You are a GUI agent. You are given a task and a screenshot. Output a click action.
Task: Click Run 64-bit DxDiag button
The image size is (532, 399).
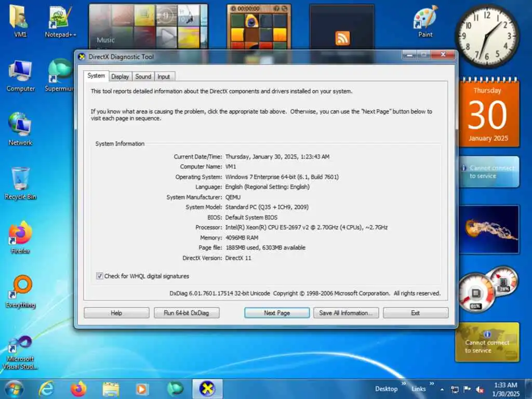pos(187,313)
